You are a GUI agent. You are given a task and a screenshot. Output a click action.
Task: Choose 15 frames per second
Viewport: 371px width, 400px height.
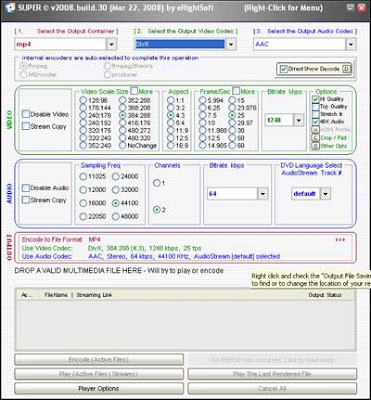tap(232, 100)
